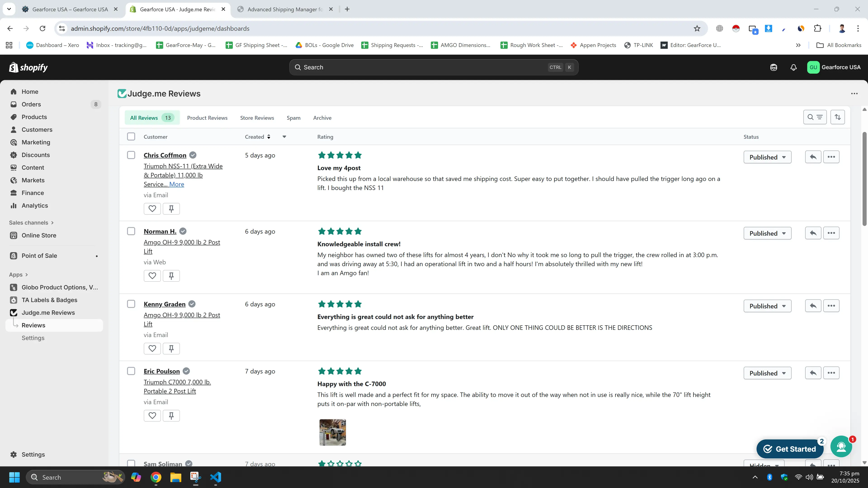Switch to the Product Reviews tab
Image resolution: width=868 pixels, height=488 pixels.
[x=207, y=118]
